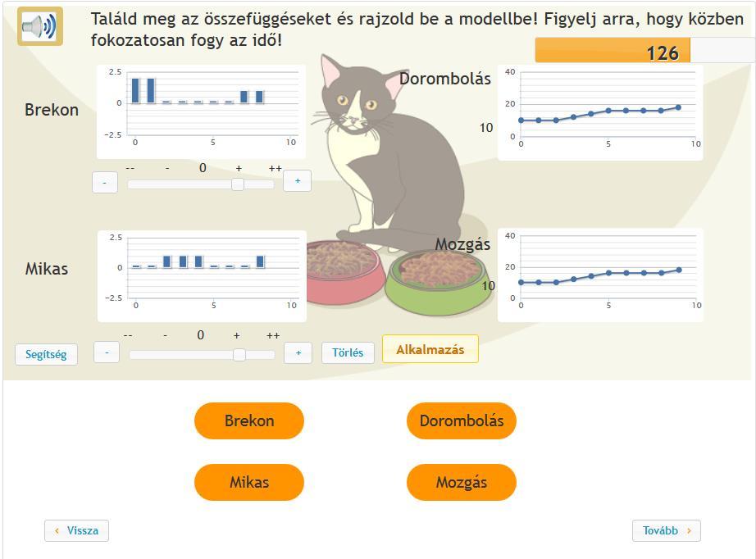
Task: Select the orange Mikas node
Action: (249, 482)
